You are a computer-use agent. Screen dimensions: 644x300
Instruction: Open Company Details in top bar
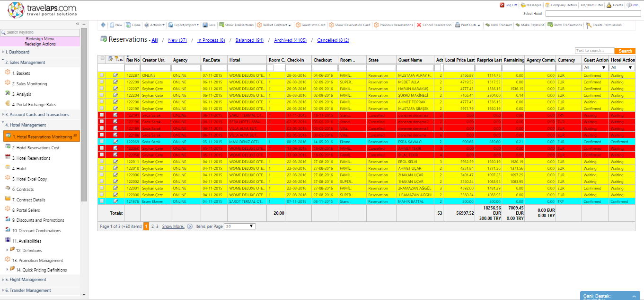click(561, 5)
